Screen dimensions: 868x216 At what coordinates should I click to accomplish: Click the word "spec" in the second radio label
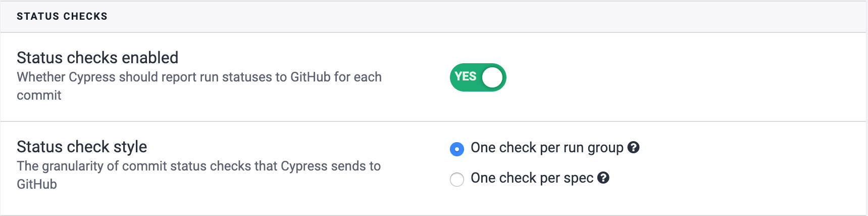click(x=578, y=178)
